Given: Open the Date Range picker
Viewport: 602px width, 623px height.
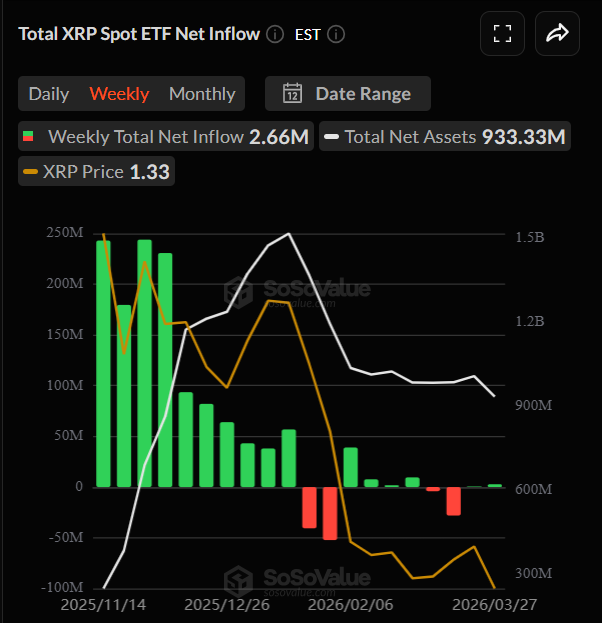Looking at the screenshot, I should tap(362, 94).
